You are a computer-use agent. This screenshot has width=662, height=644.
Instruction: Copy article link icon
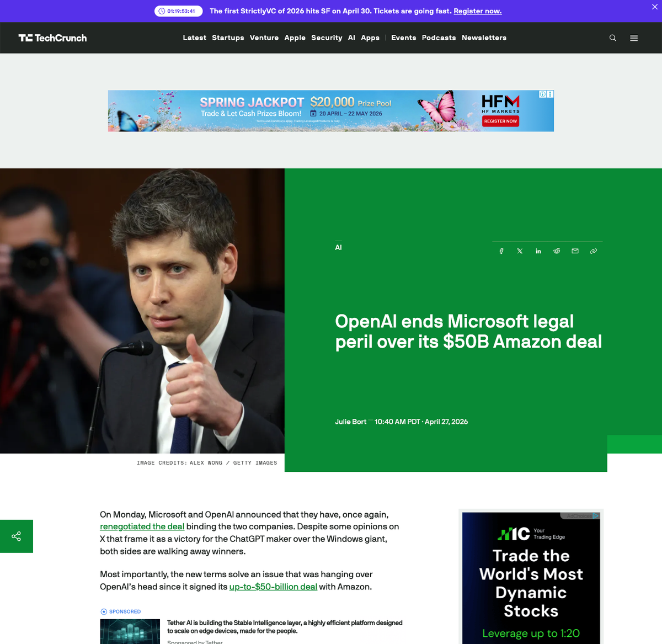(594, 251)
